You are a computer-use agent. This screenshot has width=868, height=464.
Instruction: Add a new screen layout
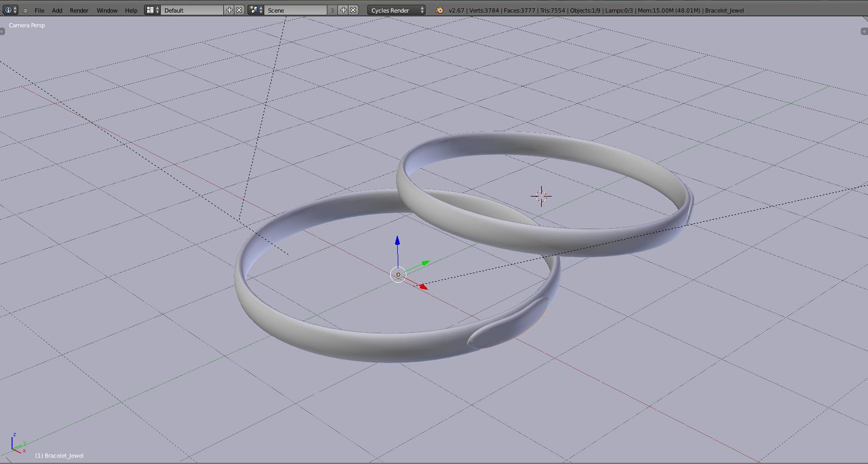230,10
